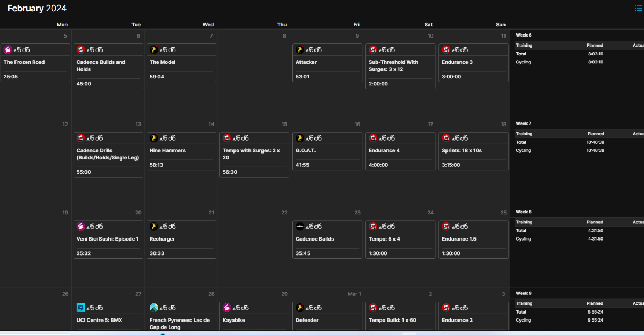Image resolution: width=644 pixels, height=335 pixels.
Task: Open the list view icon at top right
Action: [638, 8]
